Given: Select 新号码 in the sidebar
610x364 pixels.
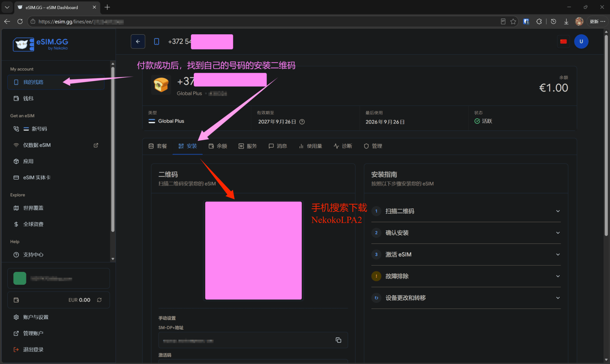Looking at the screenshot, I should [56, 129].
